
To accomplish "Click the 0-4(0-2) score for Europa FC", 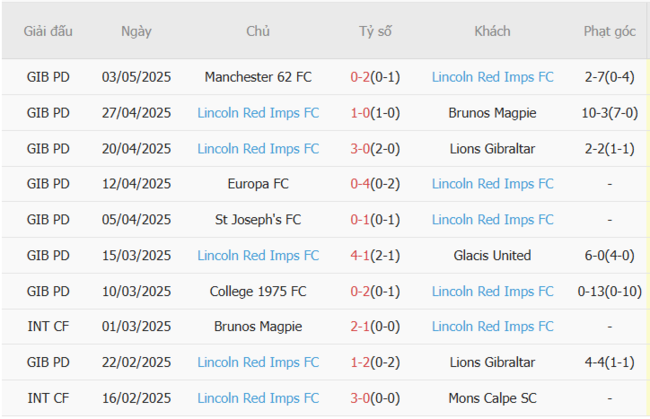I will point(375,184).
